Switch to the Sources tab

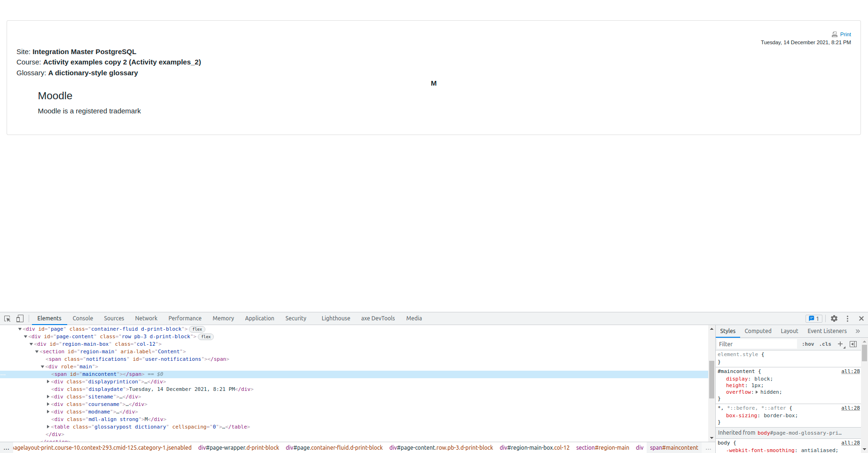pyautogui.click(x=114, y=318)
